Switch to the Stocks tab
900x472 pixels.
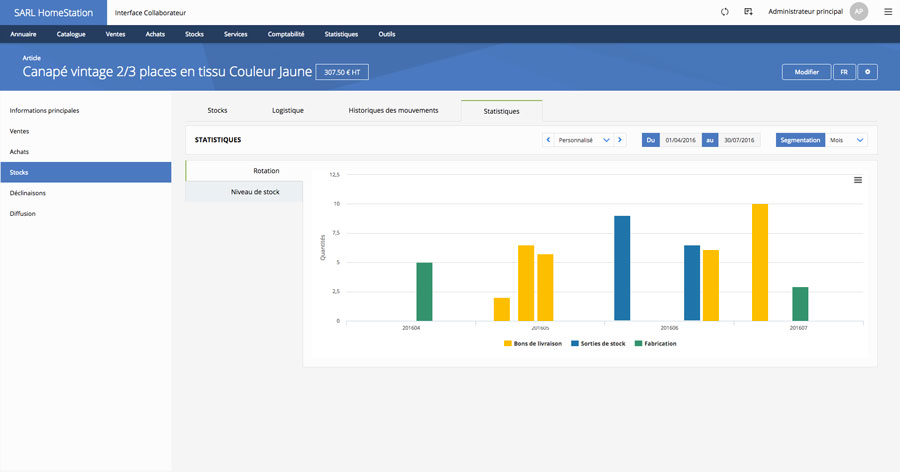point(218,110)
